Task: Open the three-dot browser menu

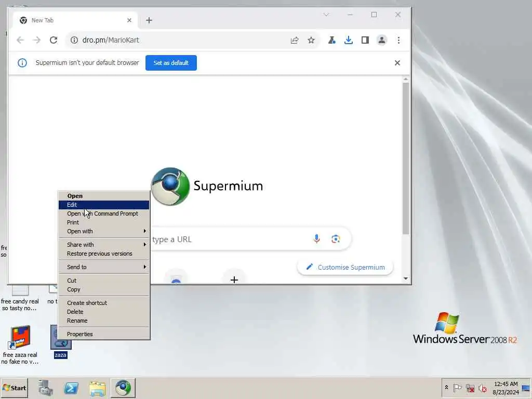Action: [x=398, y=40]
